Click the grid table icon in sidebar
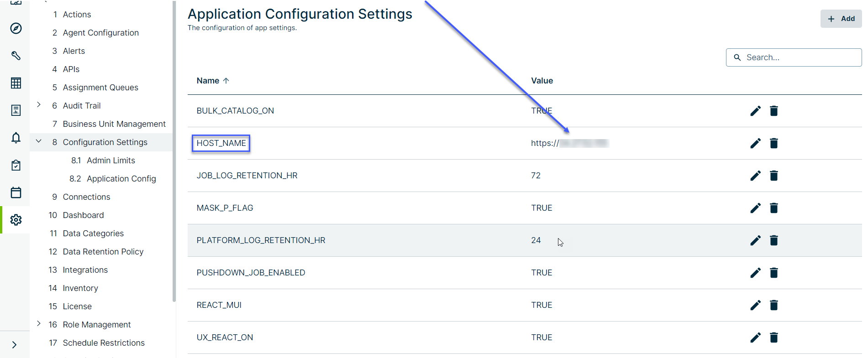The width and height of the screenshot is (868, 358). (16, 83)
